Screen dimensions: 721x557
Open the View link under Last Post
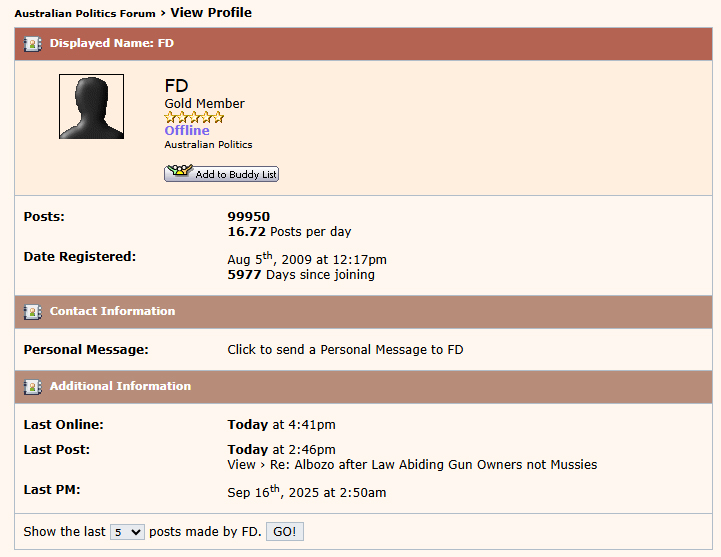[241, 464]
